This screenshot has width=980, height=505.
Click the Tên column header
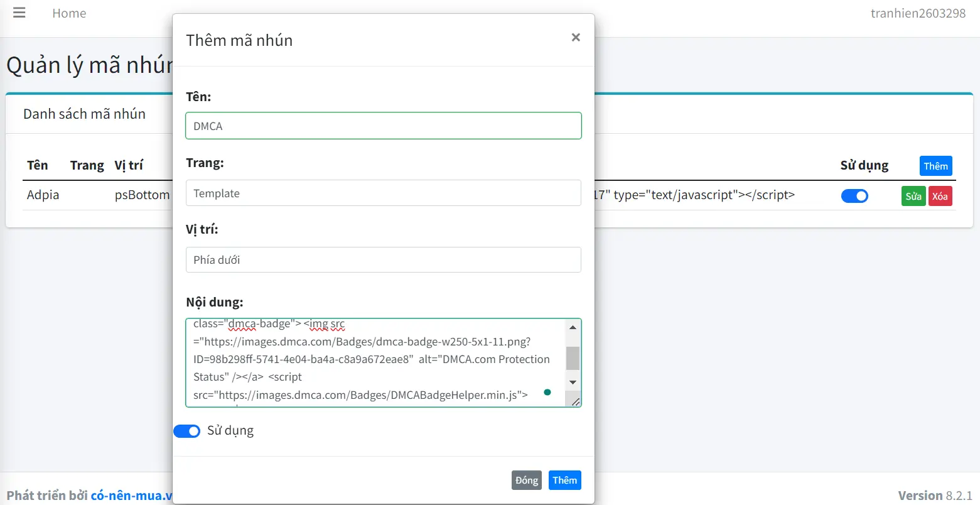[38, 165]
